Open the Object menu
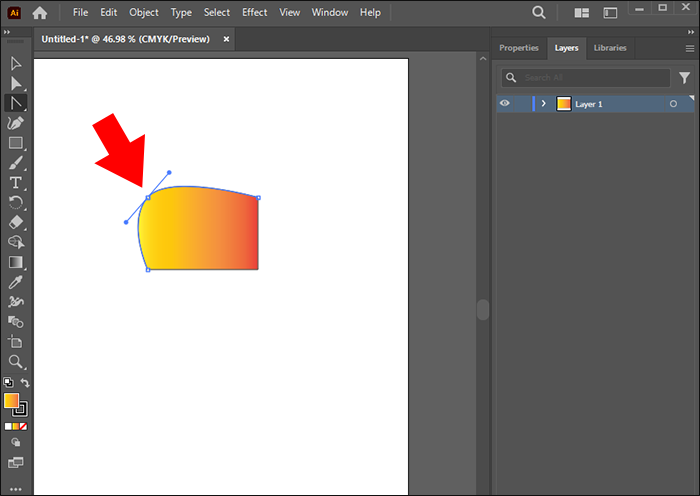 click(x=144, y=13)
